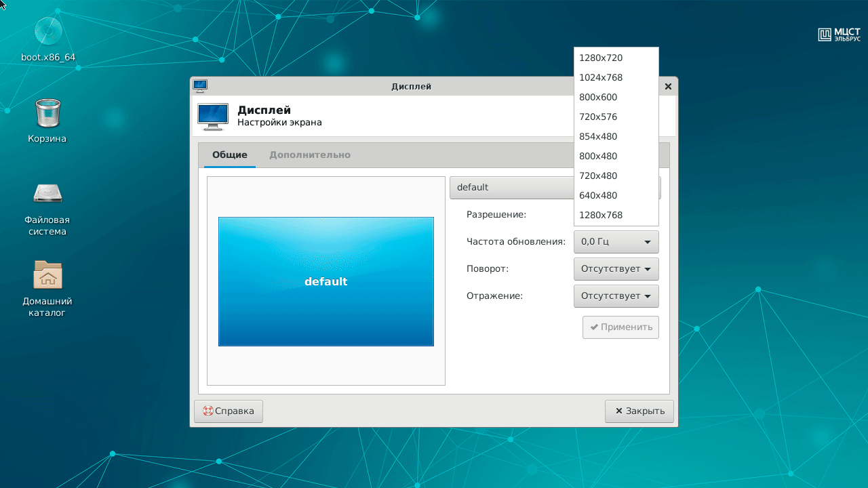This screenshot has height=488, width=868.
Task: Click the Применить button
Action: pyautogui.click(x=620, y=327)
